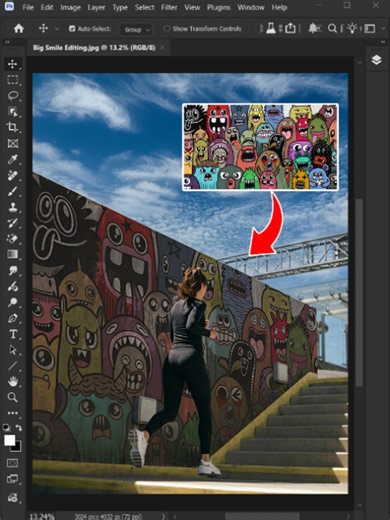The image size is (390, 520).
Task: Select the Smudge tool
Action: 13,270
